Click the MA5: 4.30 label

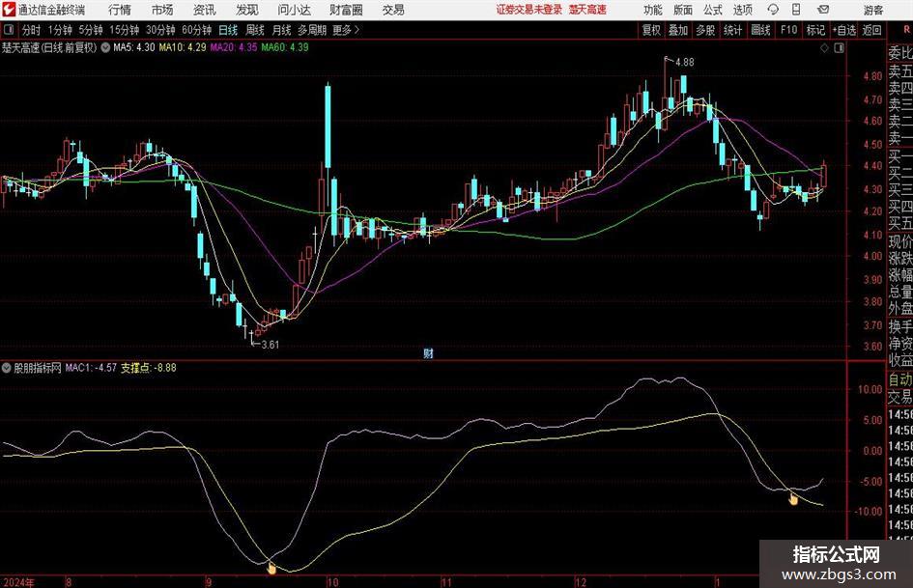pyautogui.click(x=134, y=47)
